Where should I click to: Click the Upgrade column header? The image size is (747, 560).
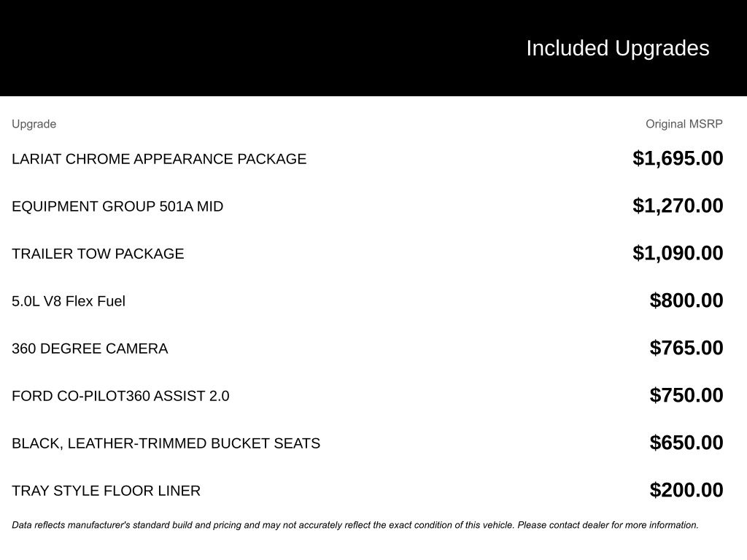point(34,124)
